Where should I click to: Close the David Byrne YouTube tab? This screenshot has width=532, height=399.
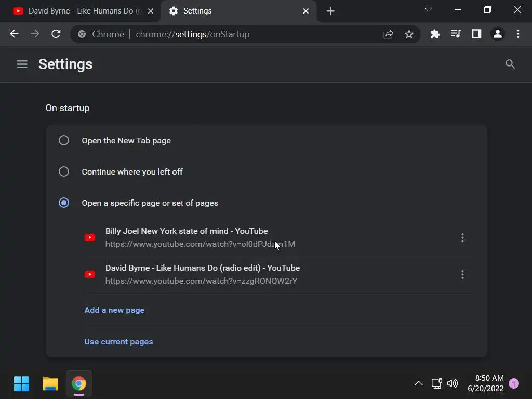pyautogui.click(x=151, y=11)
